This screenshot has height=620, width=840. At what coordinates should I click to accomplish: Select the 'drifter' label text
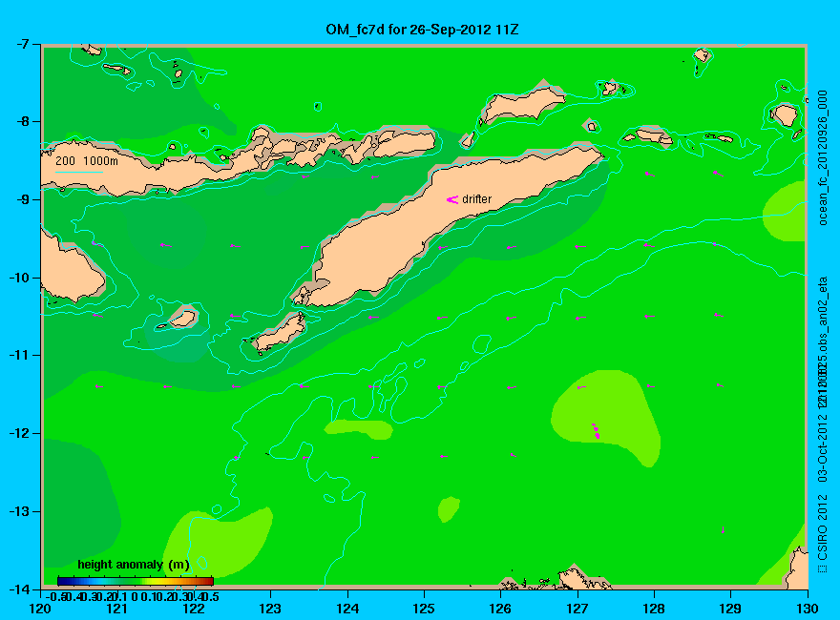[476, 199]
